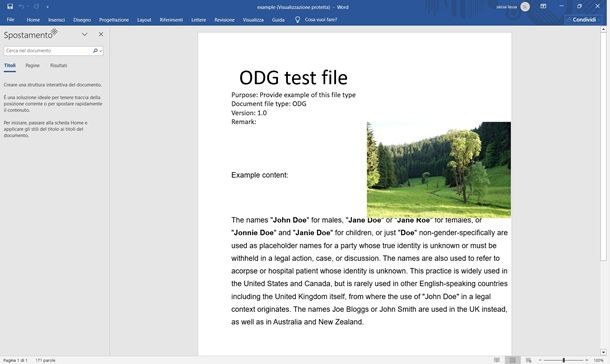Click the Undo arrow icon
Viewport: 610px width, 364px height.
click(x=21, y=7)
